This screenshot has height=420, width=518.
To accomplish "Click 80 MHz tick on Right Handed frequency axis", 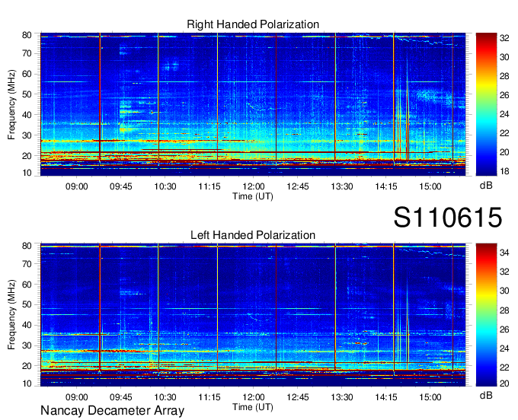I will tap(27, 35).
